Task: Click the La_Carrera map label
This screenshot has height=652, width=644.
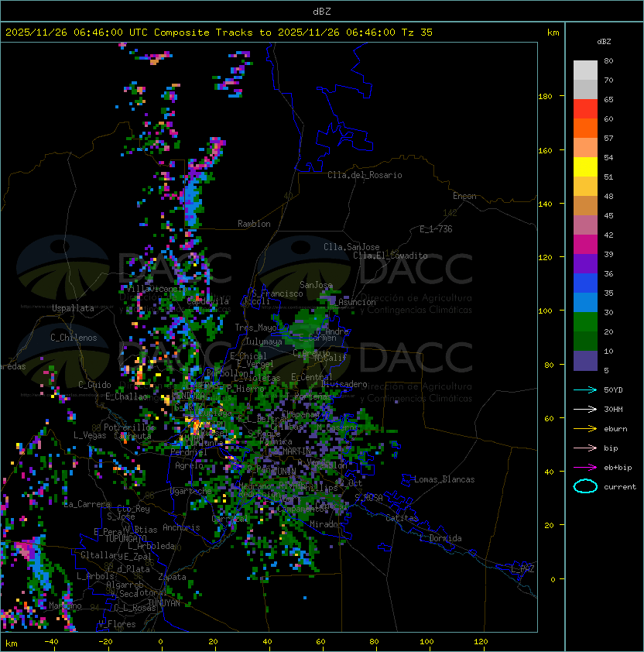Action: [87, 504]
